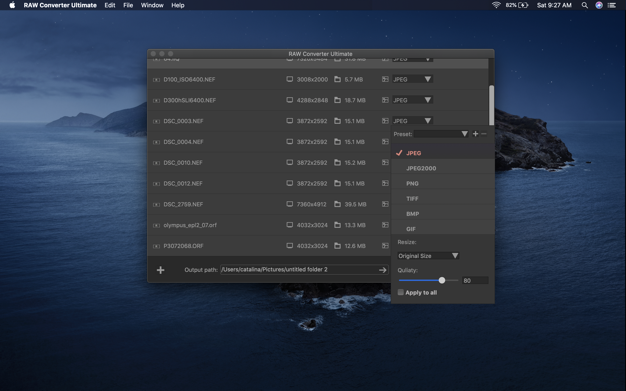Adjust the Quality slider handle
Screen dimensions: 626x391
click(x=442, y=280)
